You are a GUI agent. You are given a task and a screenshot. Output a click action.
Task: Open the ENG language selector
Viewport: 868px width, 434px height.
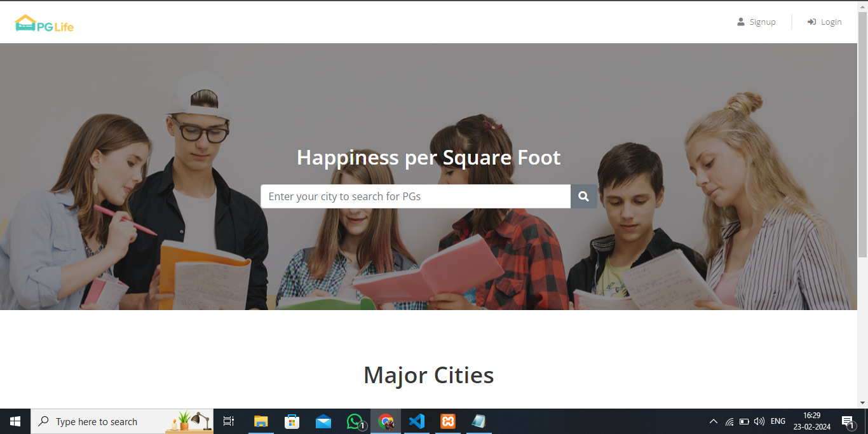click(x=778, y=421)
